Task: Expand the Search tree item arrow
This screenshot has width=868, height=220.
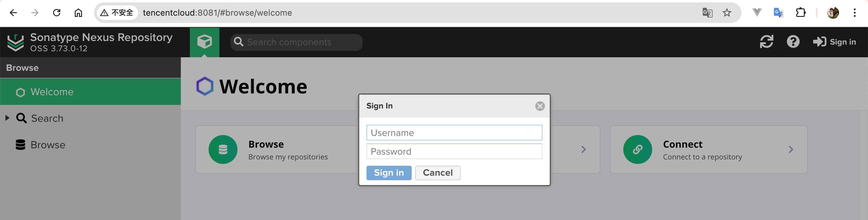Action: (x=7, y=118)
